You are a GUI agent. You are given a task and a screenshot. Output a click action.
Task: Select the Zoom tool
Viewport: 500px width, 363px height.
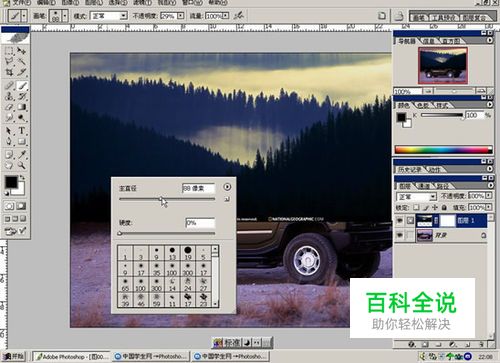pos(22,165)
